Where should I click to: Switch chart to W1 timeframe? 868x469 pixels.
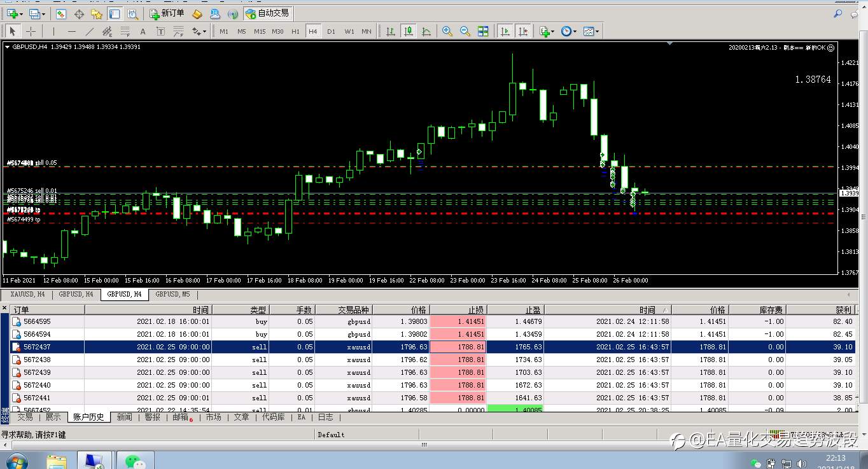click(x=349, y=31)
